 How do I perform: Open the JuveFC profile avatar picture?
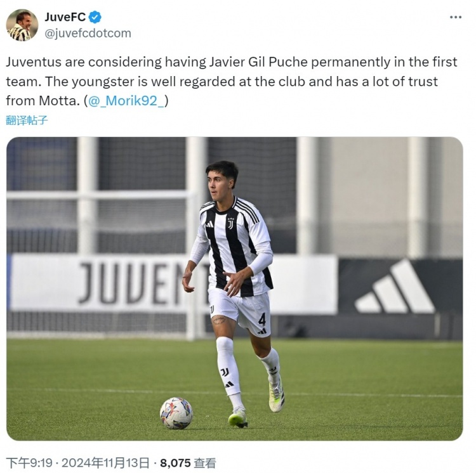pyautogui.click(x=22, y=25)
